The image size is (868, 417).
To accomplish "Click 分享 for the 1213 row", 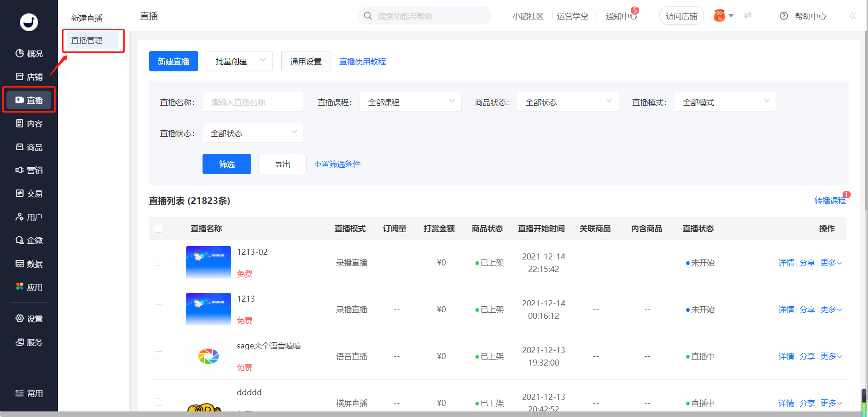I will [807, 310].
